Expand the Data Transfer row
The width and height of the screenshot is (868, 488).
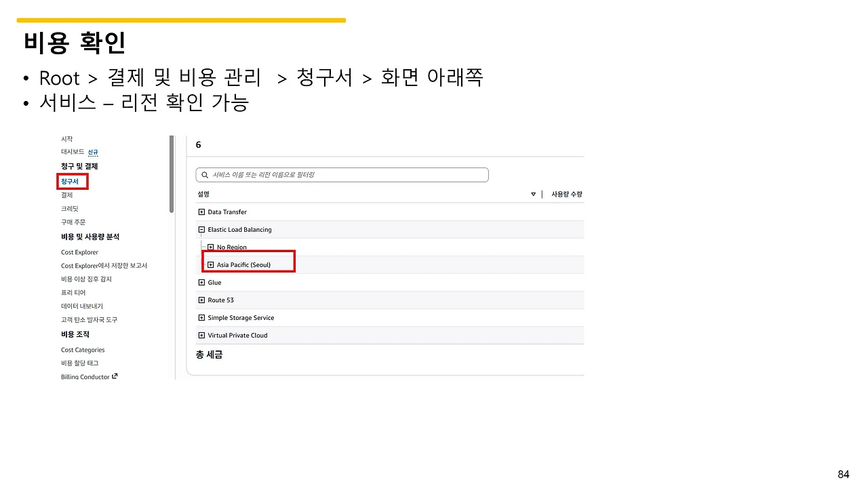click(x=201, y=212)
